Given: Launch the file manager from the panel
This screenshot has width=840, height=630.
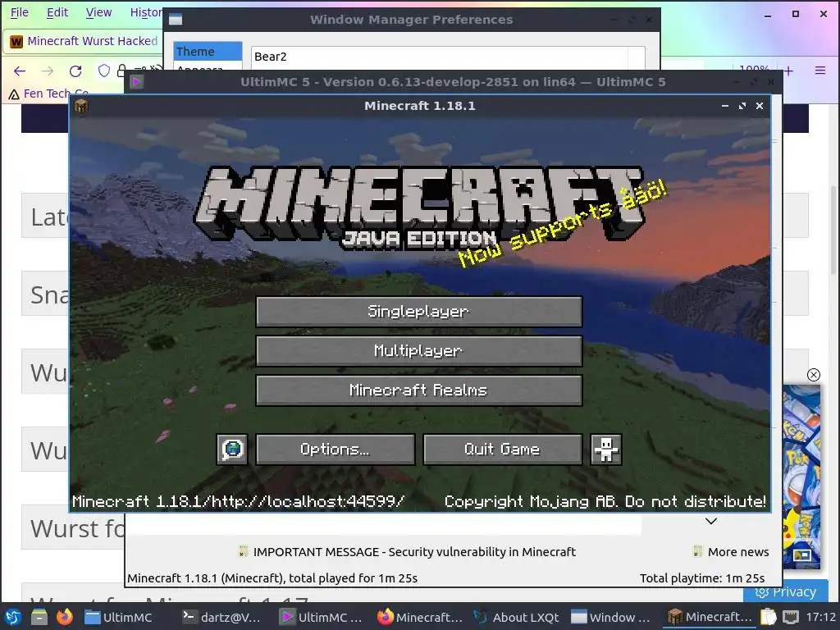Looking at the screenshot, I should click(39, 617).
